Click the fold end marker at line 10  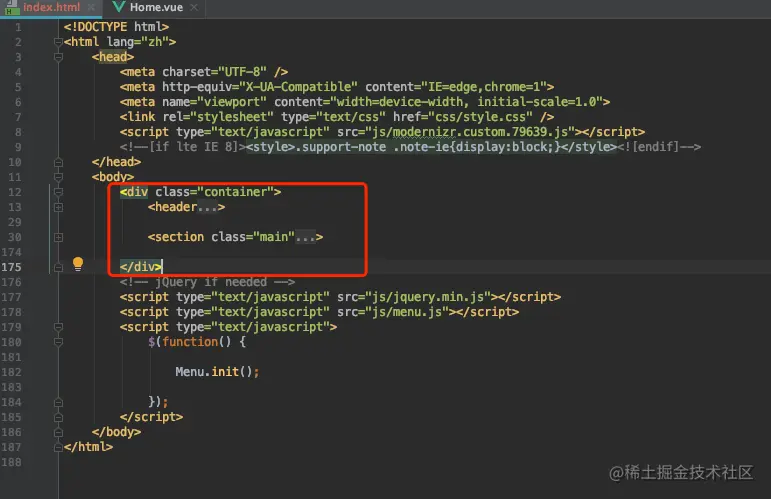coord(58,162)
